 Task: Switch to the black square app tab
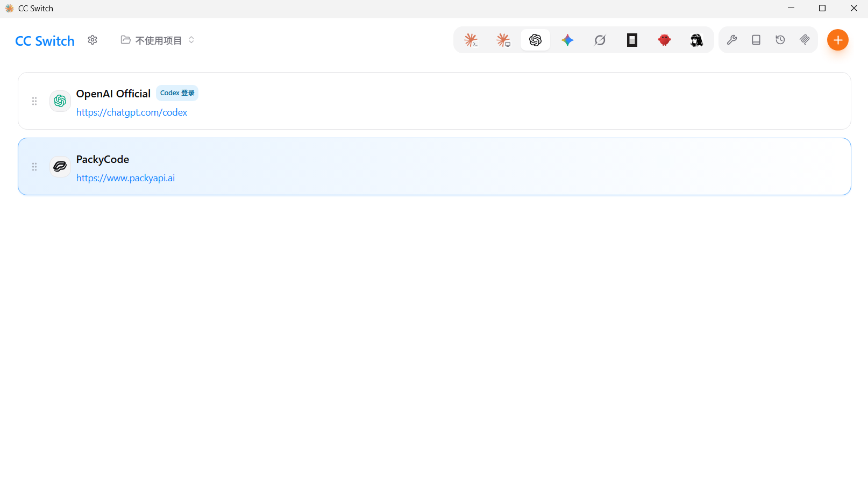click(632, 40)
